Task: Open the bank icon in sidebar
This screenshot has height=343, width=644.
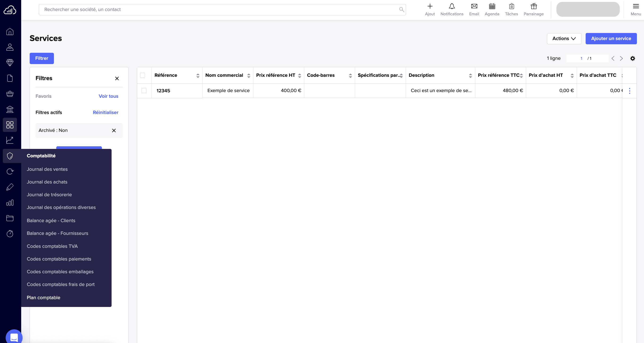Action: pos(10,109)
